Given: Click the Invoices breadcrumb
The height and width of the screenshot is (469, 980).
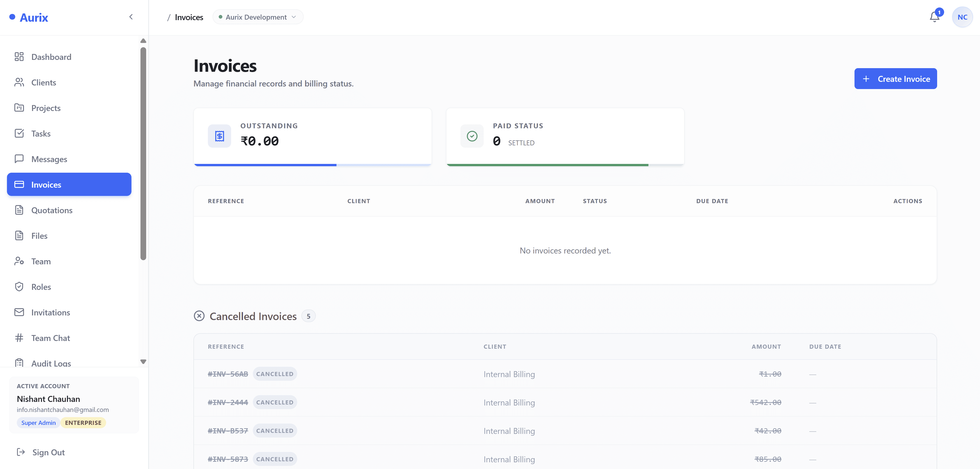Looking at the screenshot, I should coord(189,17).
